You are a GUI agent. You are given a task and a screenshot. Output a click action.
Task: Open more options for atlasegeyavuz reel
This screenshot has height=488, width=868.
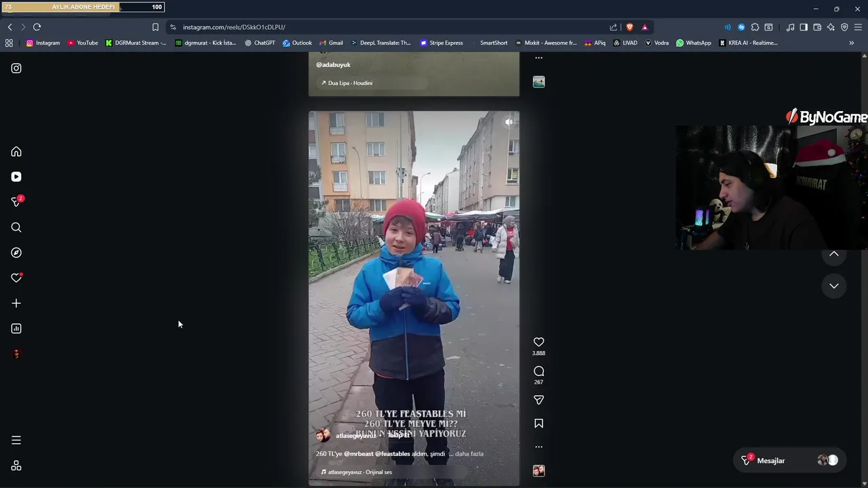click(x=538, y=447)
